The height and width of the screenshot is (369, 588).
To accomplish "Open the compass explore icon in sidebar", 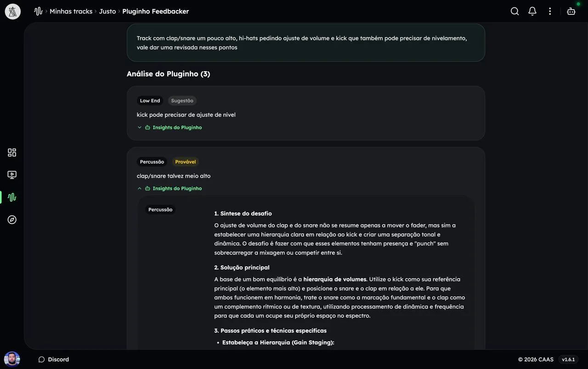I will coord(12,220).
